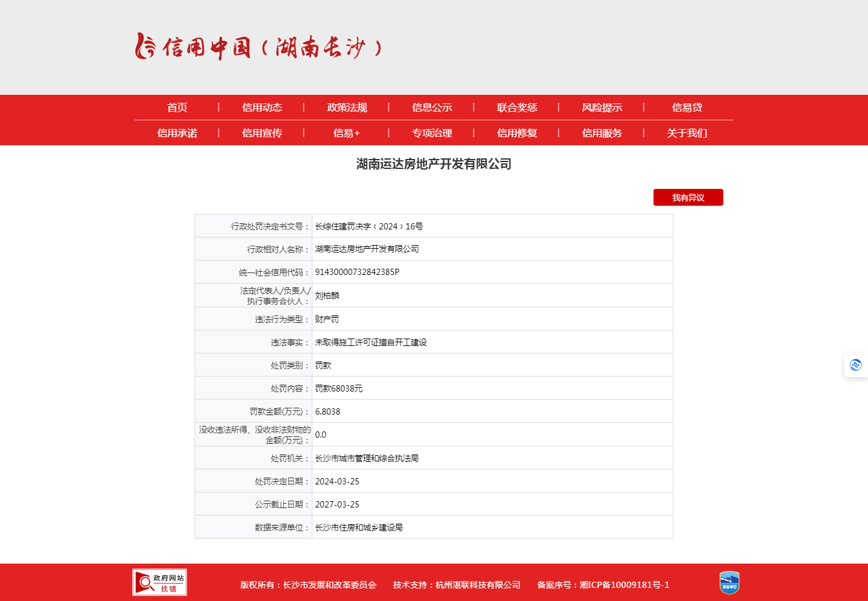
Task: Open the 信用动态 menu item
Action: click(x=262, y=108)
